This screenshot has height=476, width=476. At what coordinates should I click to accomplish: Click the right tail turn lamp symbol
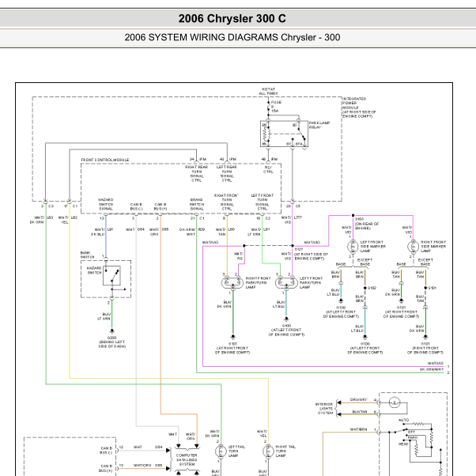268,451
